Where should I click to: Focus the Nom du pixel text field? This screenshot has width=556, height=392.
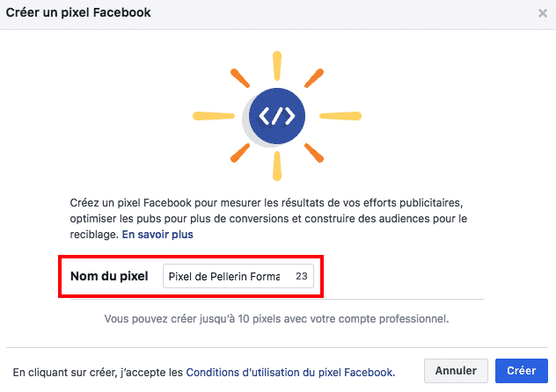pos(224,276)
